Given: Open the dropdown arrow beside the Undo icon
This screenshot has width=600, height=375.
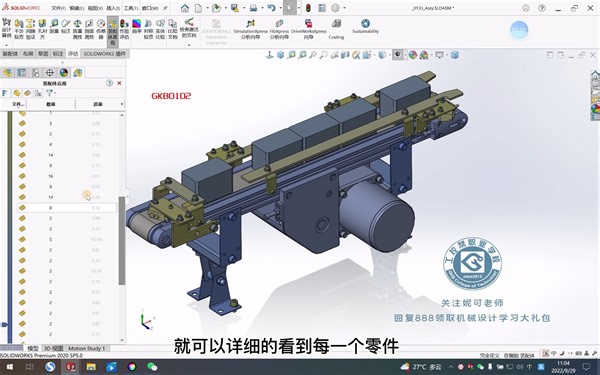Looking at the screenshot, I should coord(279,8).
